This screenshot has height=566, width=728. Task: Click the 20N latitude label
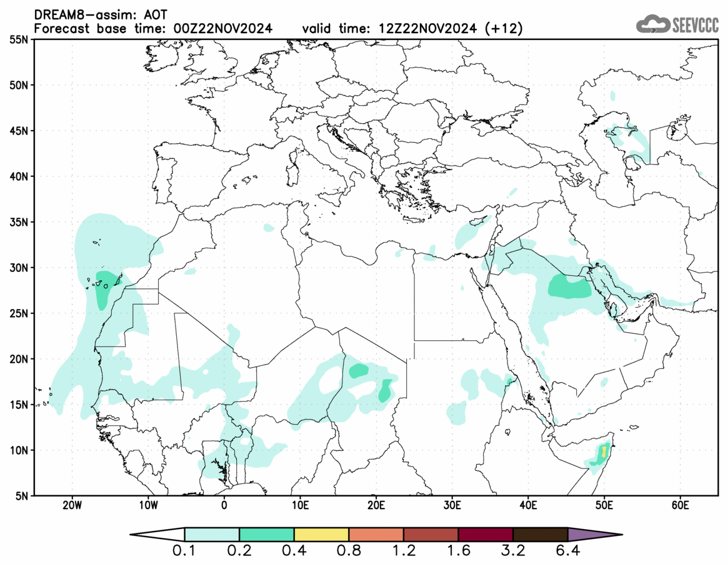pyautogui.click(x=19, y=359)
